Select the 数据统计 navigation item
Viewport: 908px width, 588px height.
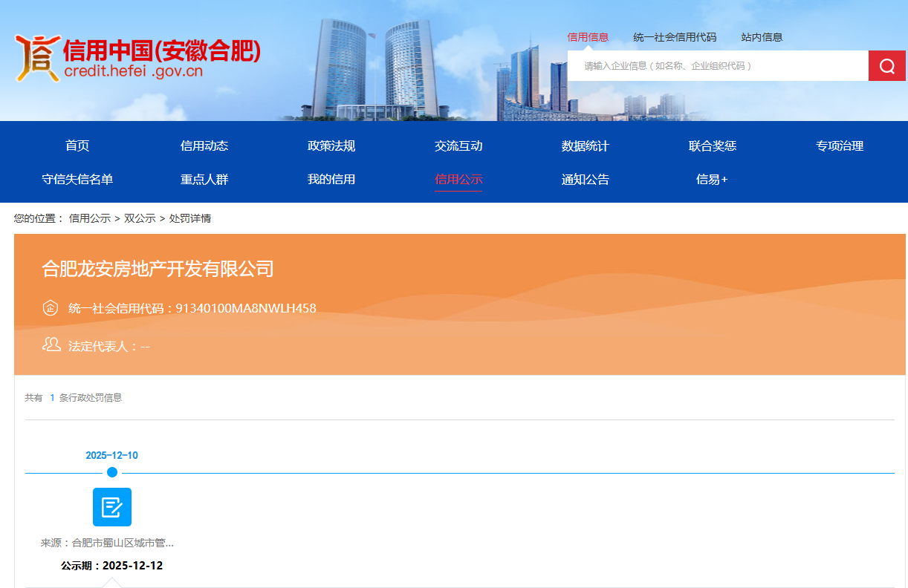(x=585, y=146)
